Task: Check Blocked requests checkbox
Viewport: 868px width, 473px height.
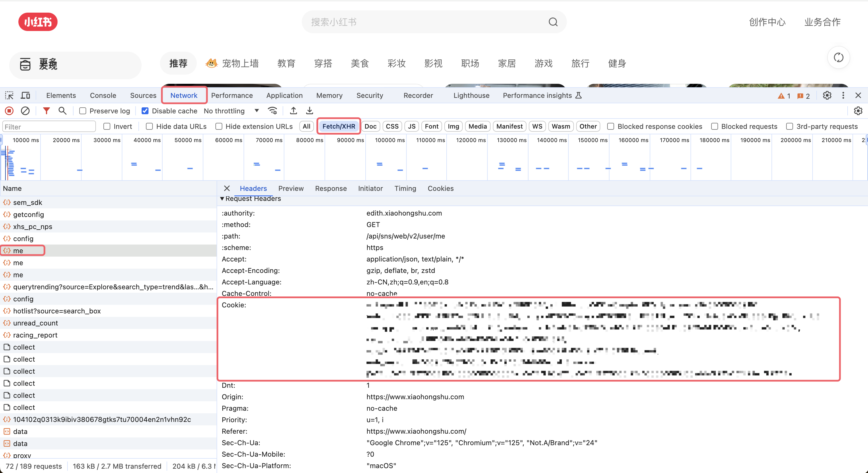Action: [x=714, y=126]
